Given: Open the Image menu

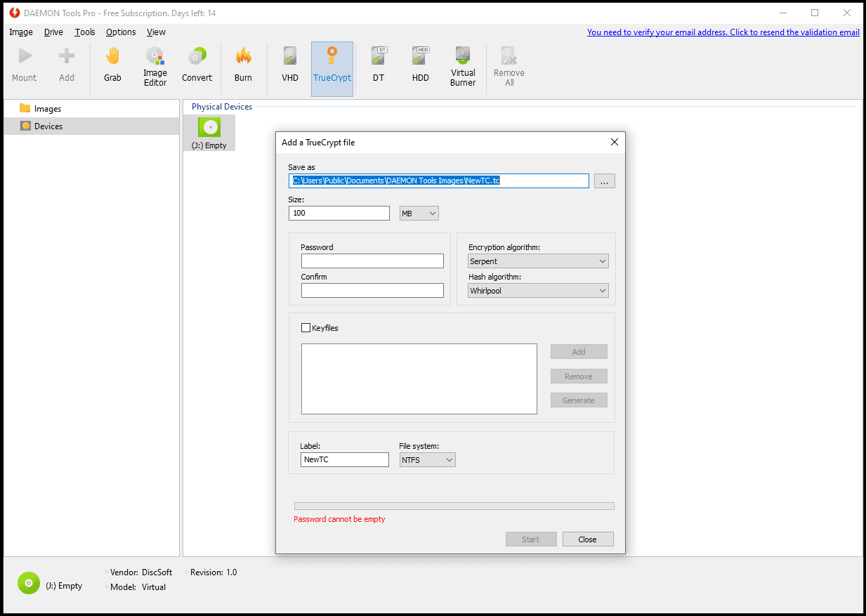Looking at the screenshot, I should [21, 32].
